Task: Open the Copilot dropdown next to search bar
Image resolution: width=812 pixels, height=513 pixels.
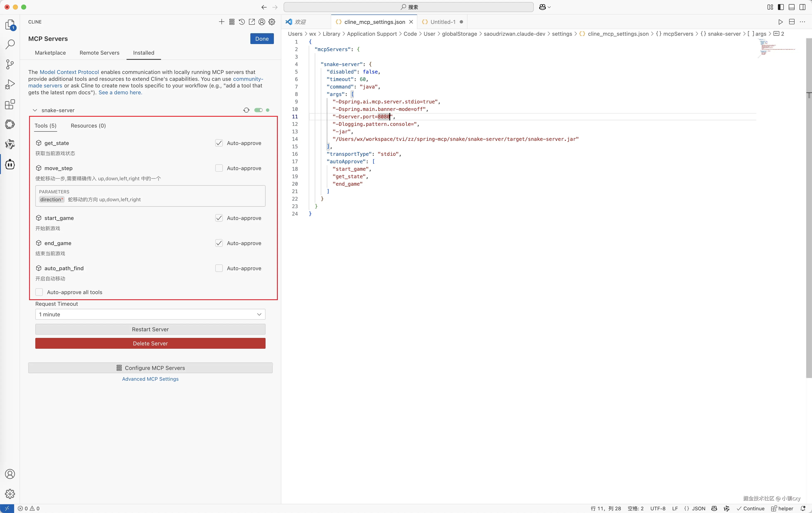Action: pyautogui.click(x=545, y=7)
